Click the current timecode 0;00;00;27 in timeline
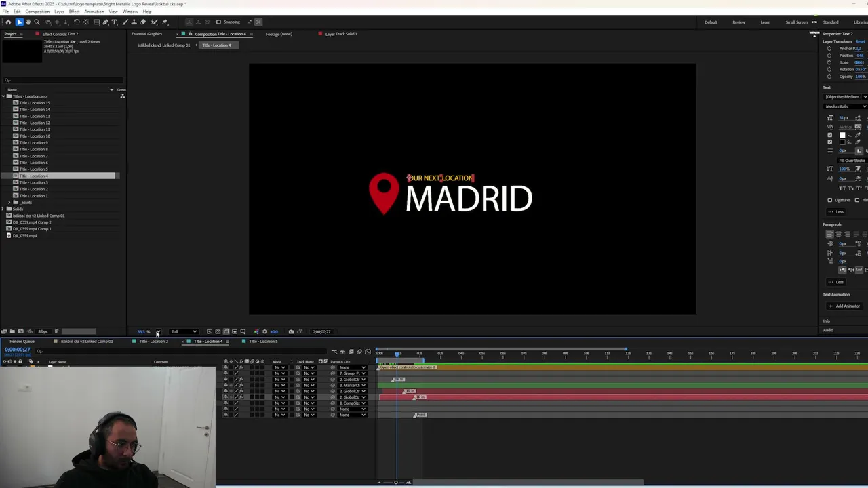This screenshot has height=488, width=868. [x=18, y=350]
